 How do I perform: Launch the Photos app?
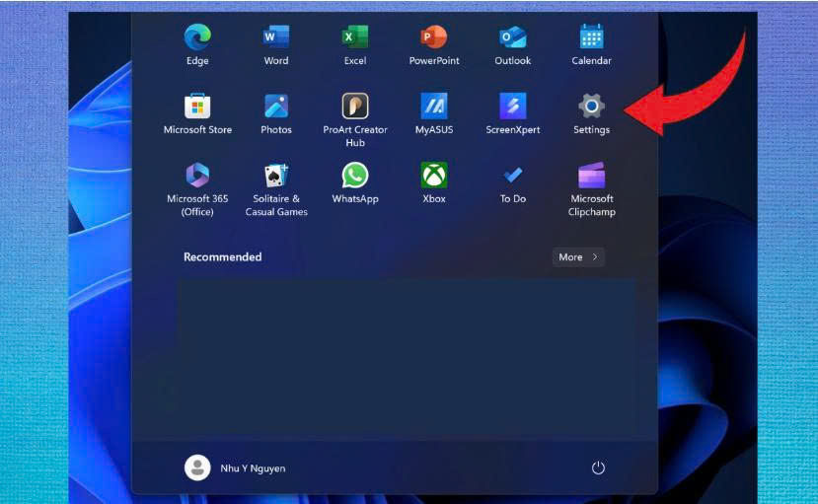(276, 106)
